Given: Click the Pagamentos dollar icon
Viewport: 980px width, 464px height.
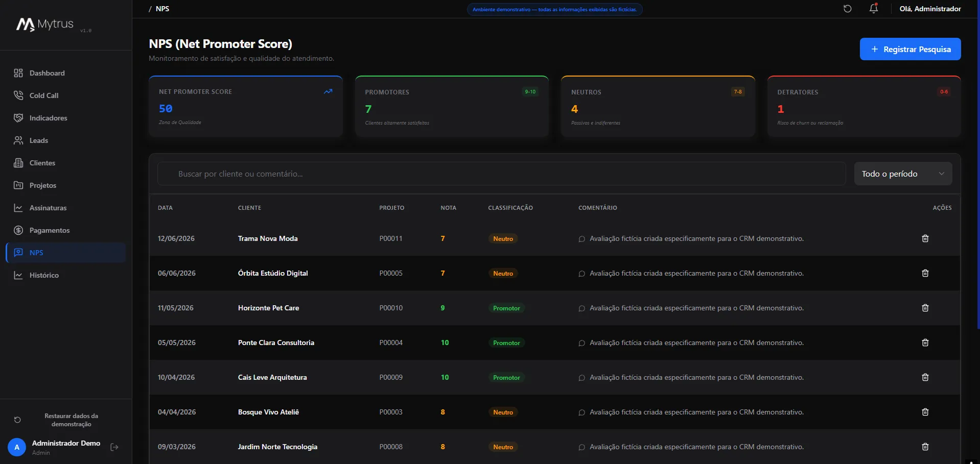Looking at the screenshot, I should pos(18,230).
